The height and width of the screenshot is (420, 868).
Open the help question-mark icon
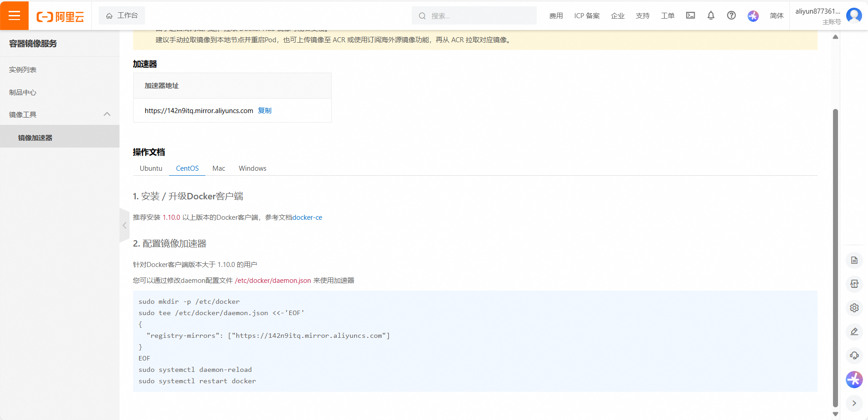731,15
